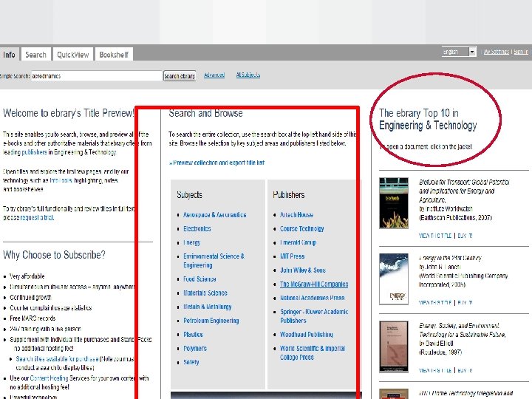
Task: Click the Sign In link
Action: (x=521, y=52)
